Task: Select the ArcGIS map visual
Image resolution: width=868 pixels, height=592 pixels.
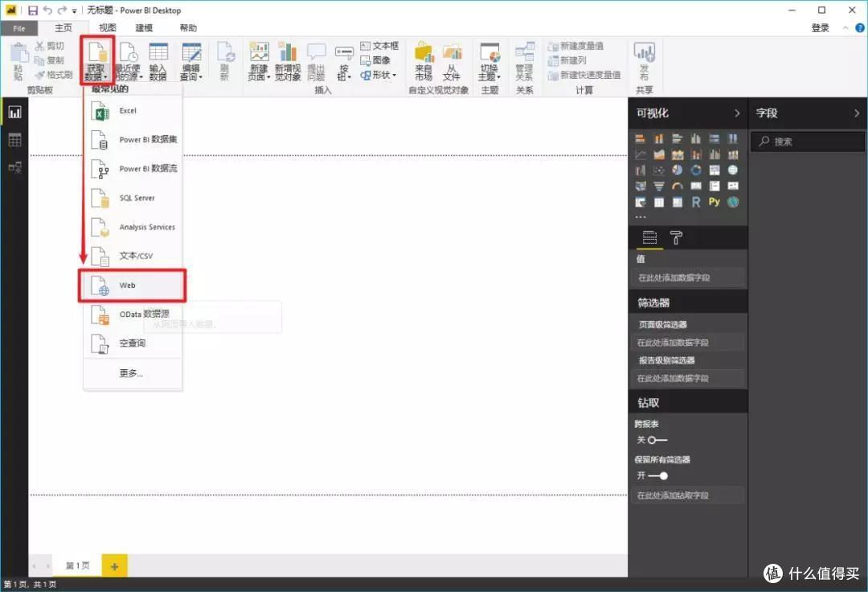Action: [733, 202]
